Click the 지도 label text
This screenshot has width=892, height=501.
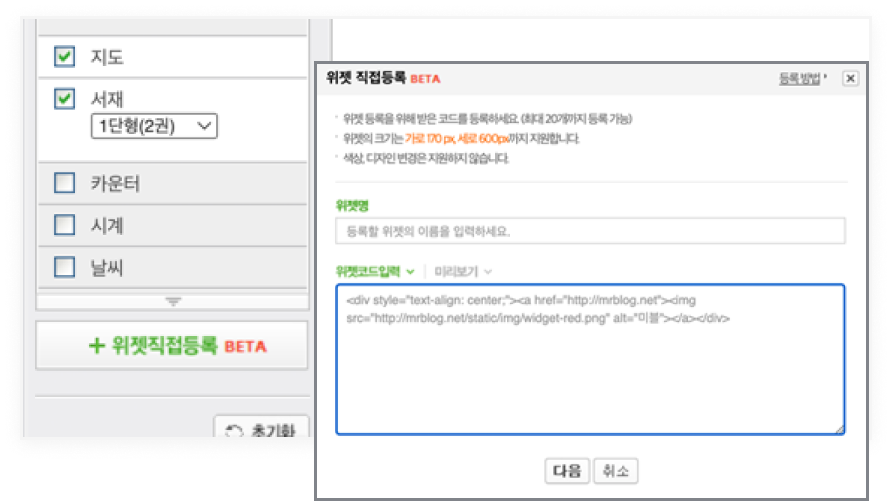pos(107,57)
